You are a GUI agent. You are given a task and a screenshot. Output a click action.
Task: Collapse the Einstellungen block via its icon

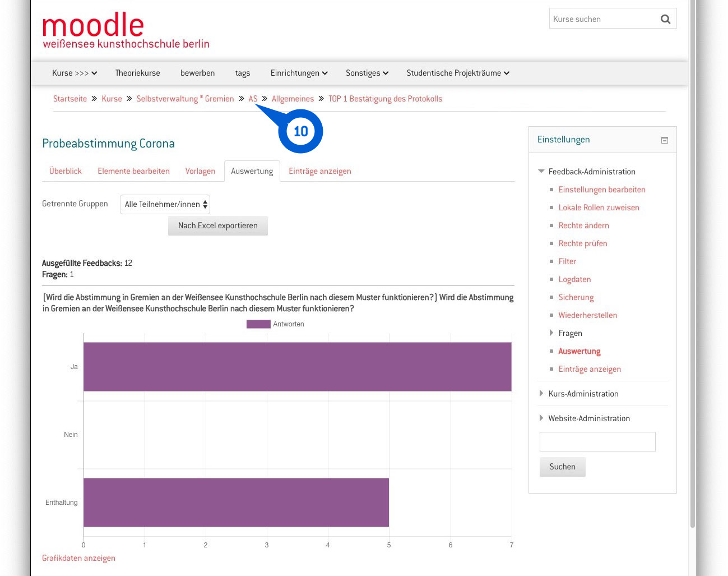pos(665,140)
